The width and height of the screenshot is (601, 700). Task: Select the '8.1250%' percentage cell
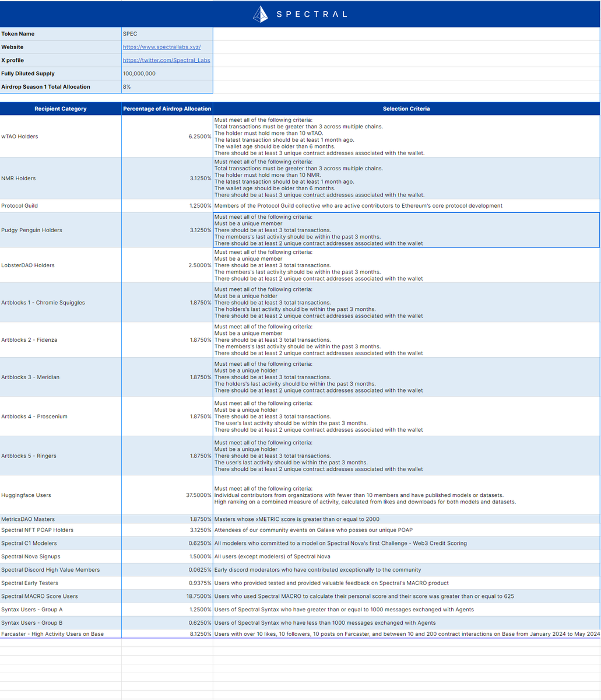pos(167,634)
